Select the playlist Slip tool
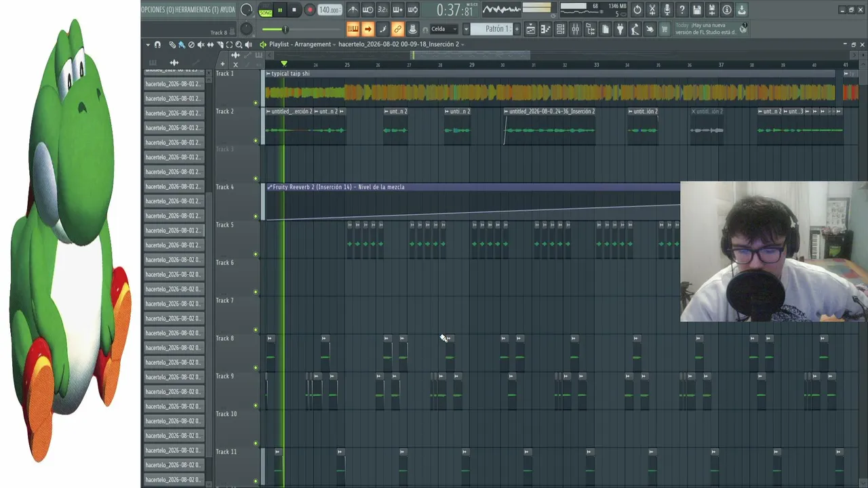 click(210, 45)
